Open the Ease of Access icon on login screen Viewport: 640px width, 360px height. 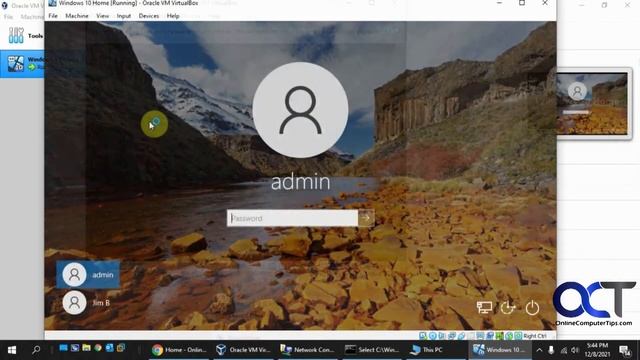508,307
